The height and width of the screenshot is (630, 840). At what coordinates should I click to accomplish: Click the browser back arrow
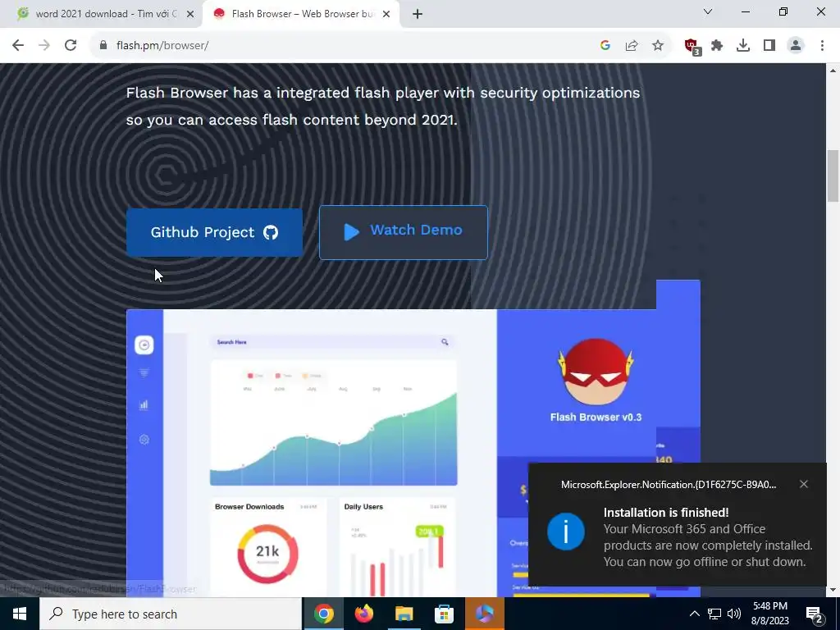pyautogui.click(x=18, y=46)
